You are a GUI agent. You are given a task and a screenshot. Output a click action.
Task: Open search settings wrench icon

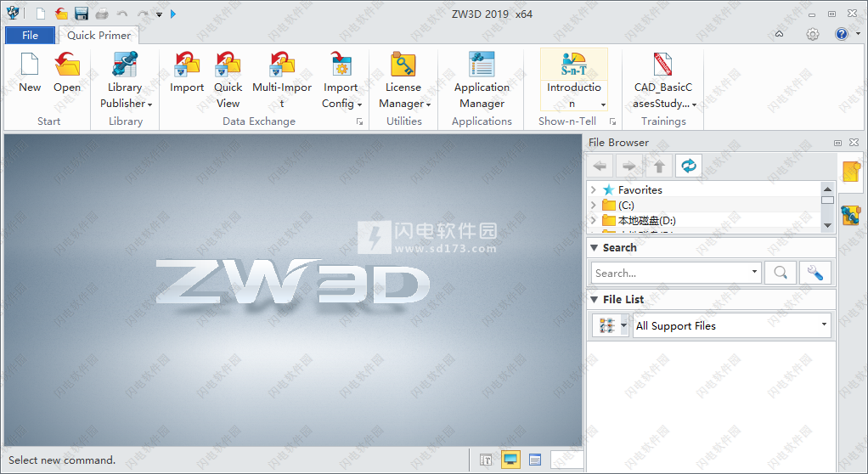814,273
